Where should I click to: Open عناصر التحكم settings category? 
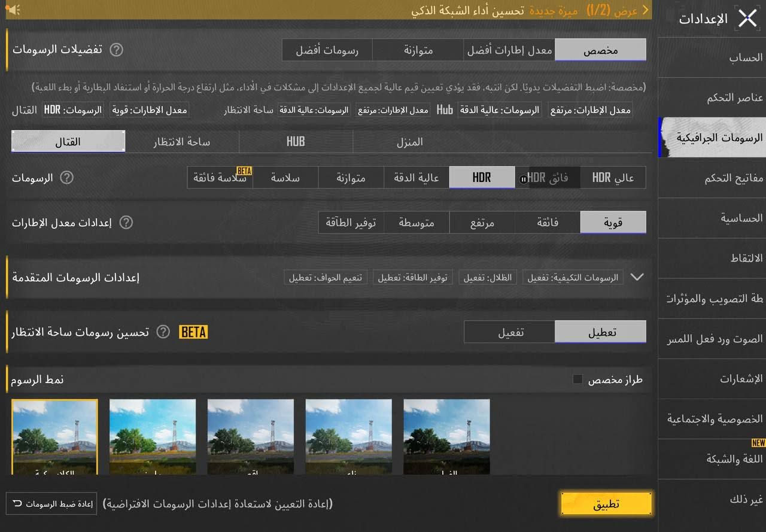click(712, 98)
